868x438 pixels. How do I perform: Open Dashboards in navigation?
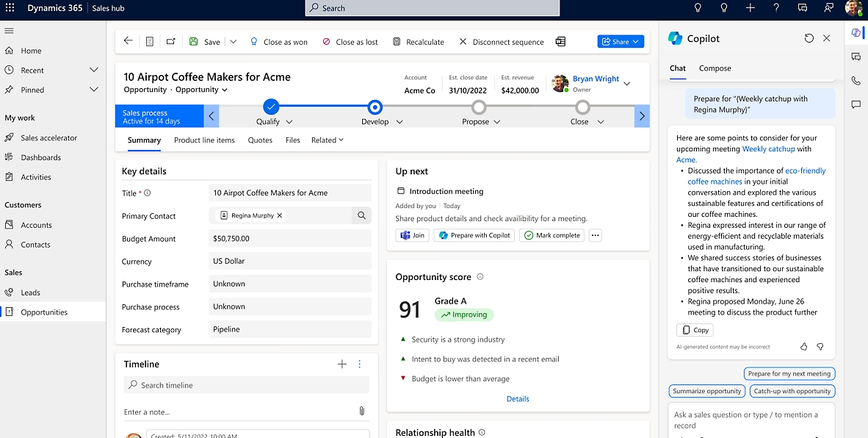[x=40, y=157]
